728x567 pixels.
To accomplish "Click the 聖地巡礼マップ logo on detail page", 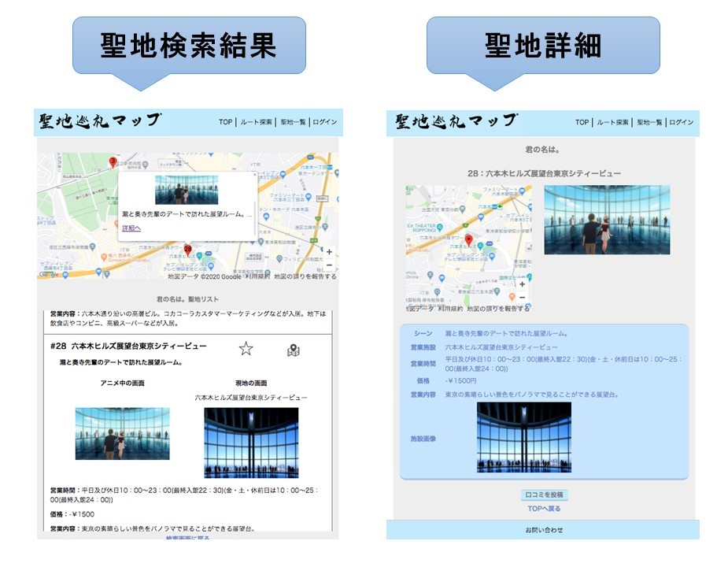I will coord(456,121).
